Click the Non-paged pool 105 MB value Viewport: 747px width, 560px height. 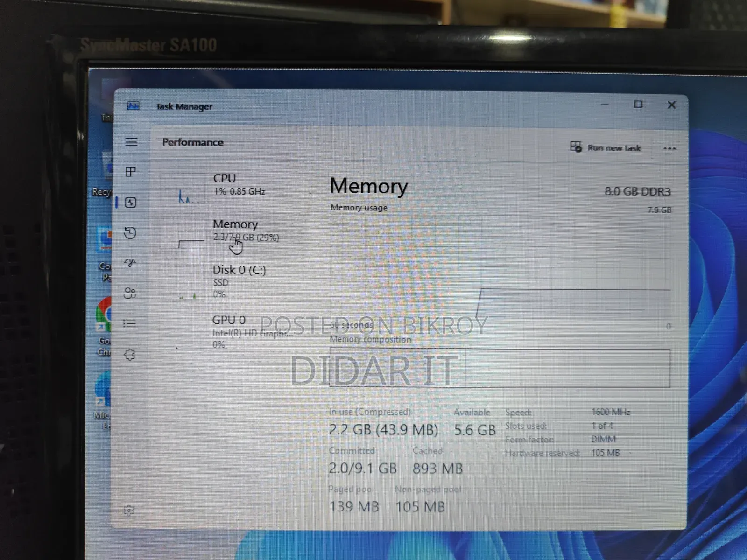point(420,506)
